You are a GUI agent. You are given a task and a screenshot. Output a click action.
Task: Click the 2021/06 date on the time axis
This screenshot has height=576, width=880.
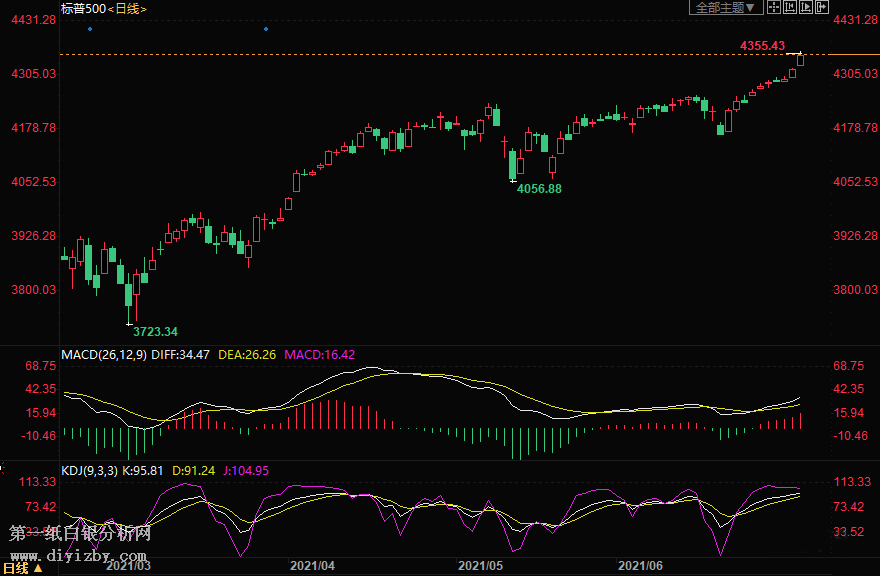click(x=641, y=566)
